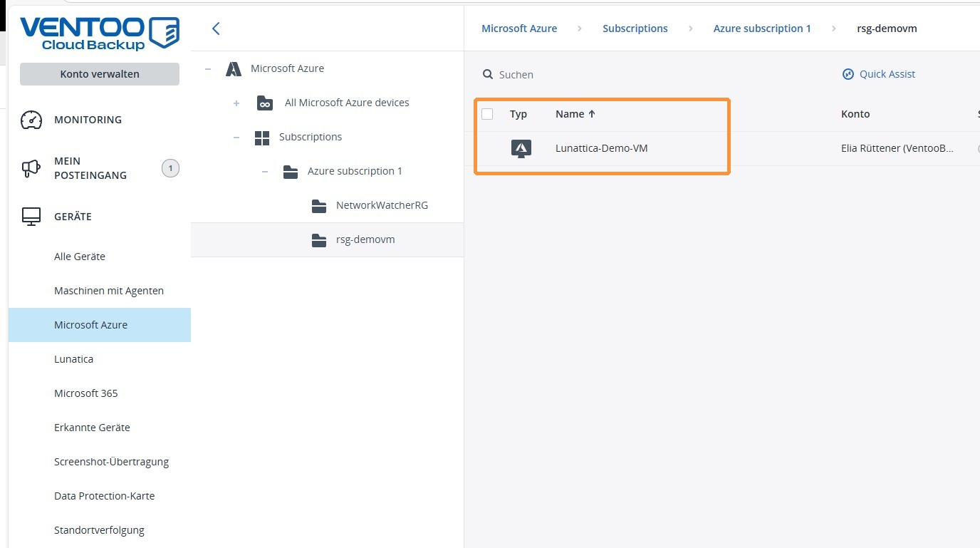The height and width of the screenshot is (548, 980).
Task: Select All Microsoft Azure devices
Action: pos(347,103)
